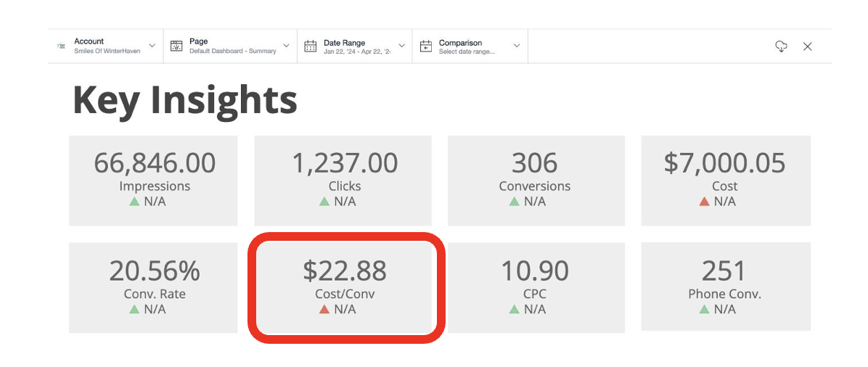Screen dimensions: 868x367
Task: Select the Conv. Rate card
Action: [x=154, y=287]
